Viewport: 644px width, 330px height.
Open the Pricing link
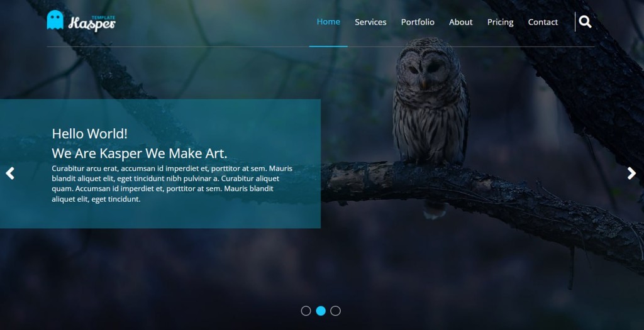(500, 22)
